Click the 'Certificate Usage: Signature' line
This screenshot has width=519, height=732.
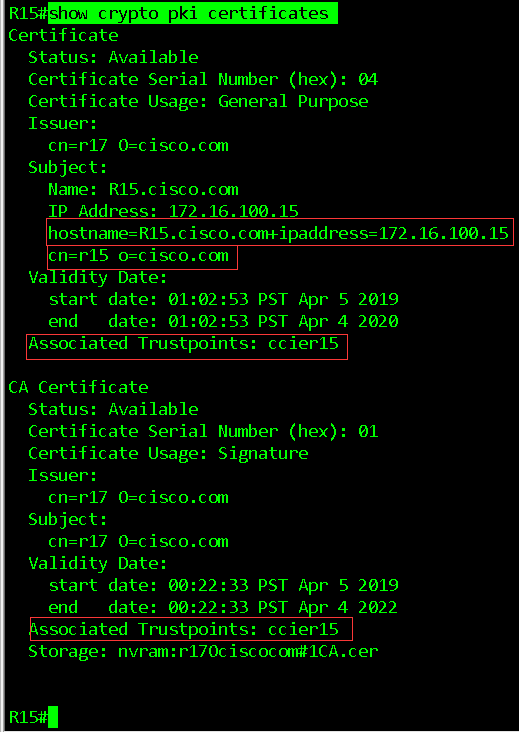[168, 453]
